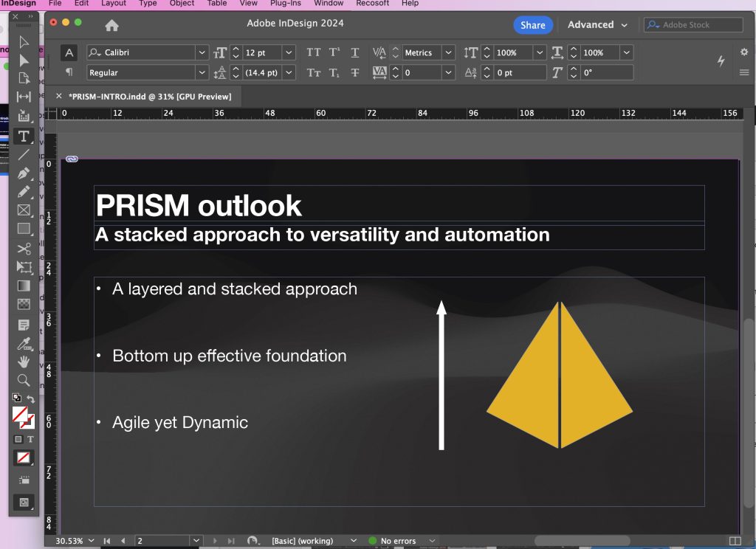The height and width of the screenshot is (549, 756).
Task: Select the Pen tool
Action: pos(24,173)
